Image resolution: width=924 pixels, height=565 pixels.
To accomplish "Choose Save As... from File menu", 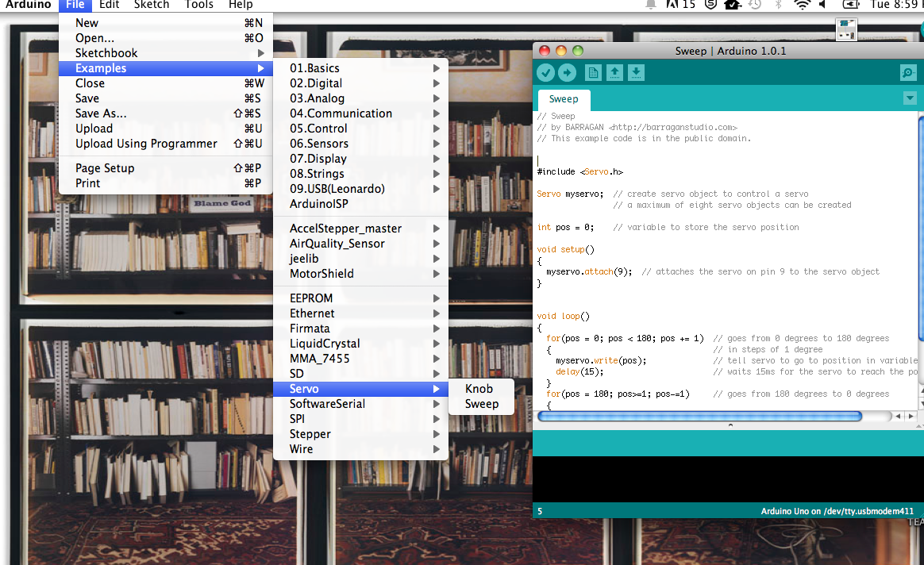I will pyautogui.click(x=101, y=113).
